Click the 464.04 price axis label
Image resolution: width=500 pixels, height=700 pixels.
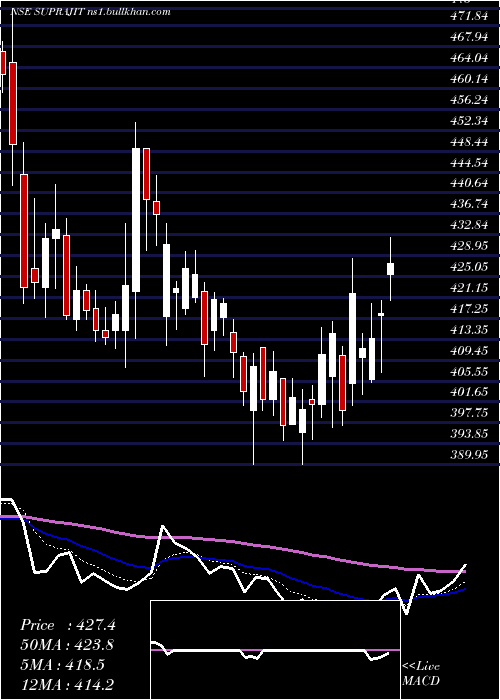469,58
